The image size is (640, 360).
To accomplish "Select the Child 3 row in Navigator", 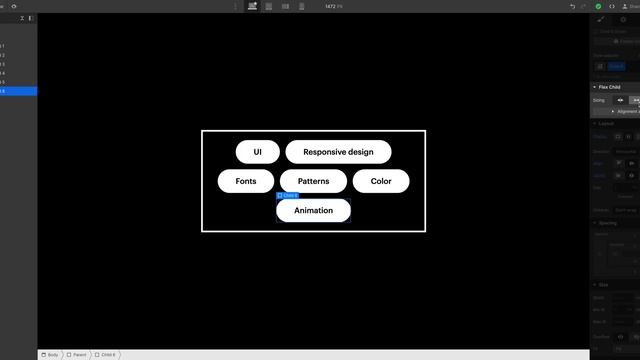I will click(x=18, y=64).
